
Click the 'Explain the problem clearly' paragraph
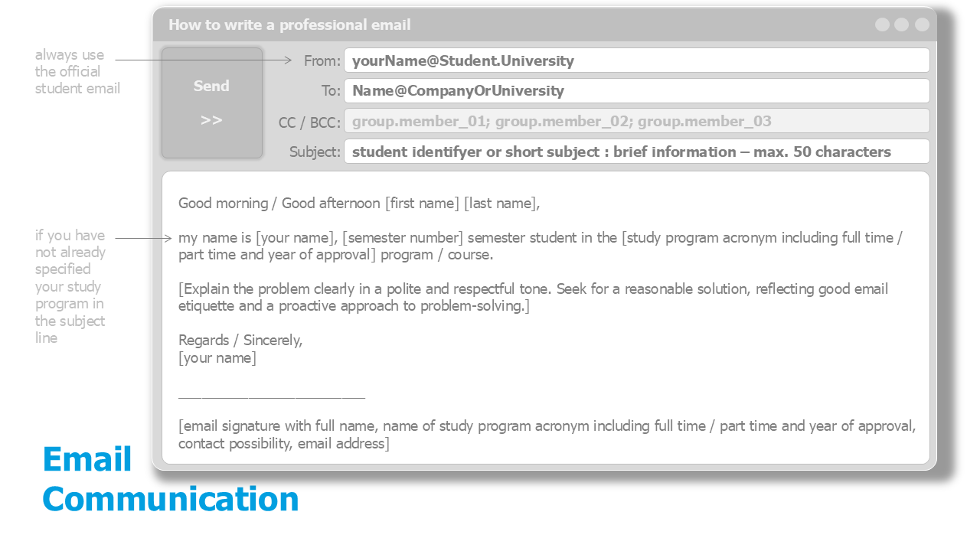point(533,298)
